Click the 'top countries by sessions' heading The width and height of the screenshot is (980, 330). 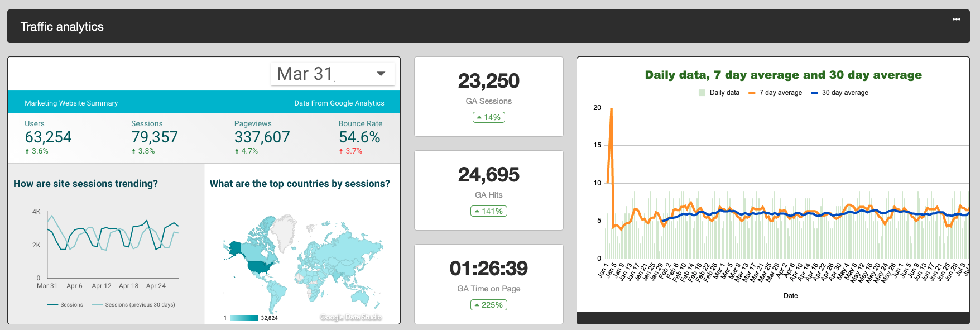click(300, 184)
